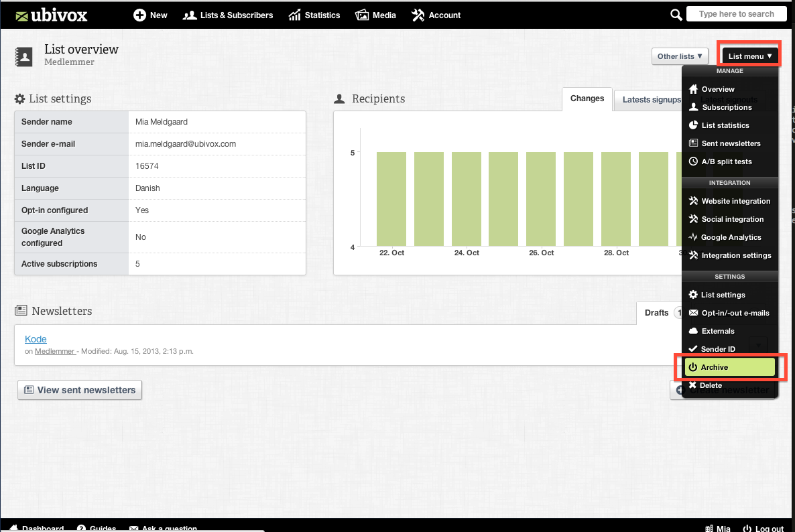
Task: Click Log out in bottom bar
Action: pyautogui.click(x=763, y=528)
